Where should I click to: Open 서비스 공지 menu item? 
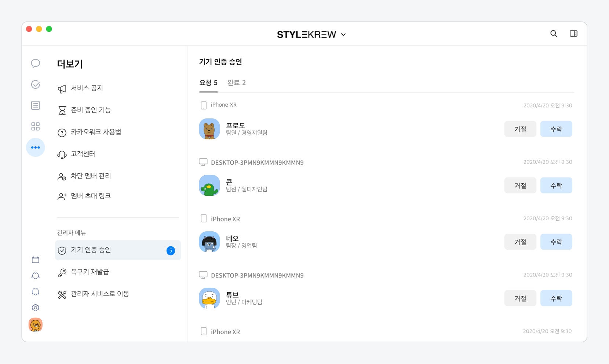click(87, 88)
